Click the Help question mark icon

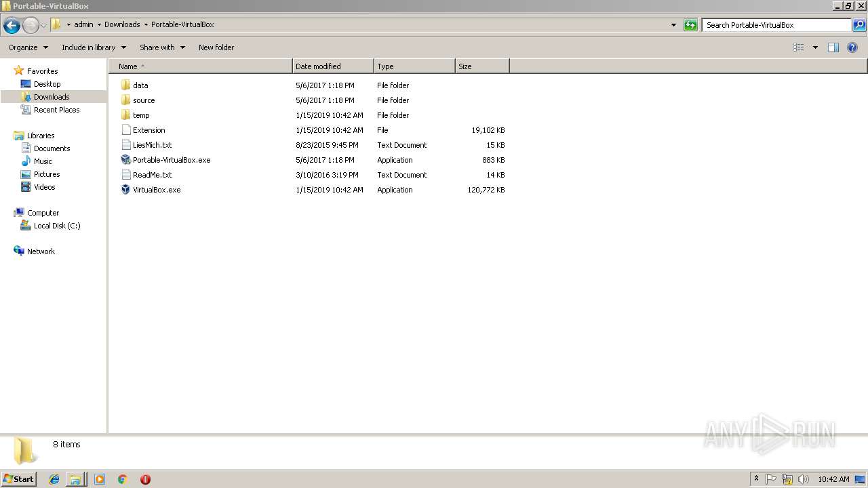(x=852, y=47)
